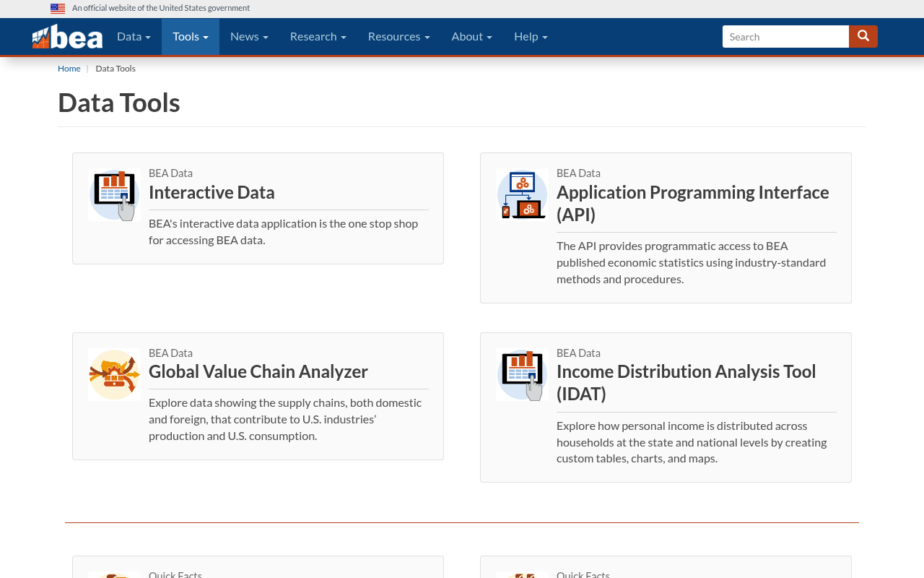This screenshot has height=578, width=924.
Task: Click the Income Distribution Analysis Tool icon
Action: pyautogui.click(x=522, y=374)
